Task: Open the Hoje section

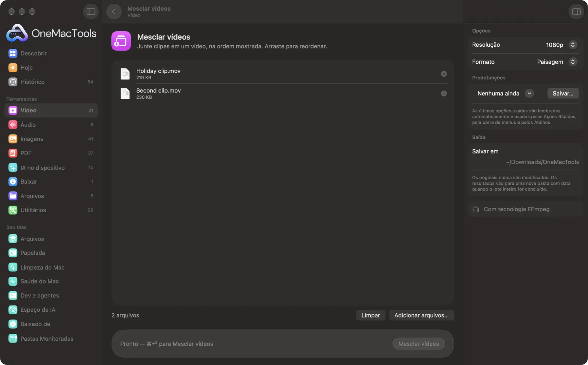Action: [51, 68]
